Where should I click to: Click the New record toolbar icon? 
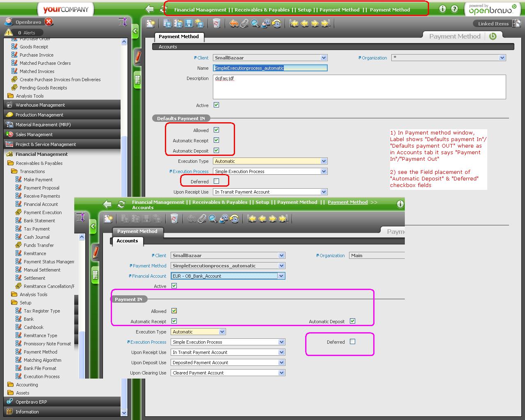151,24
